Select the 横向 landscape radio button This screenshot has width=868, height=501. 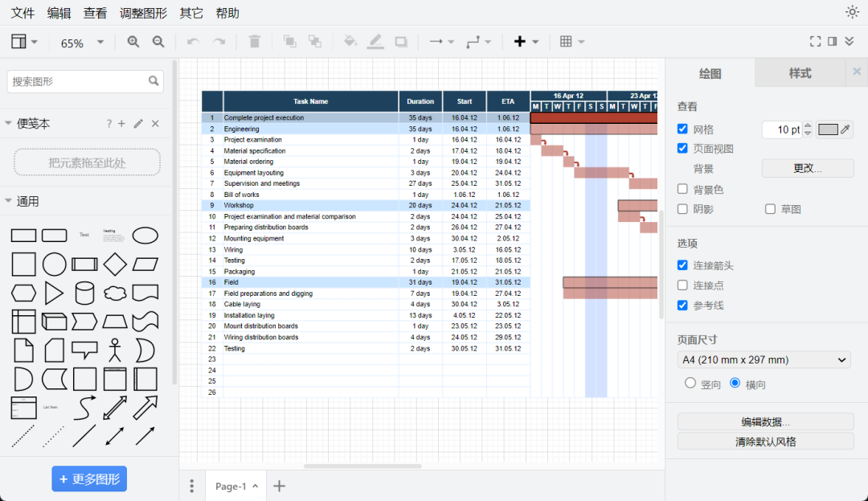(735, 383)
